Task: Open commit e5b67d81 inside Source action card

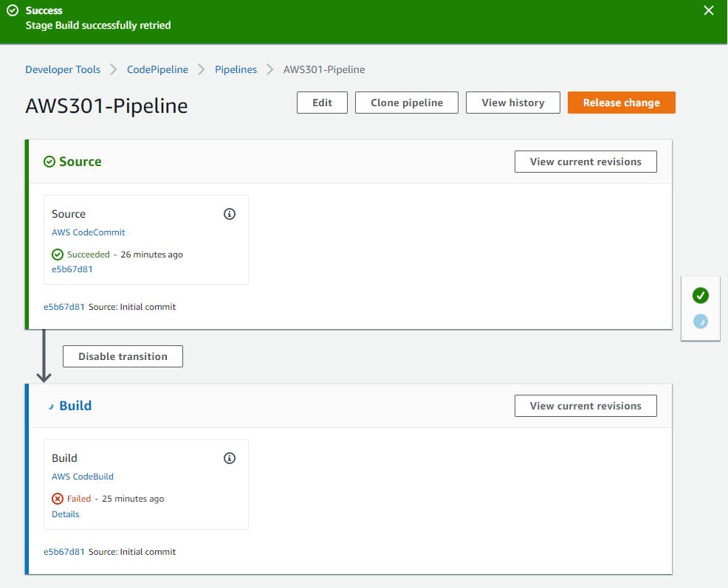Action: [x=72, y=269]
